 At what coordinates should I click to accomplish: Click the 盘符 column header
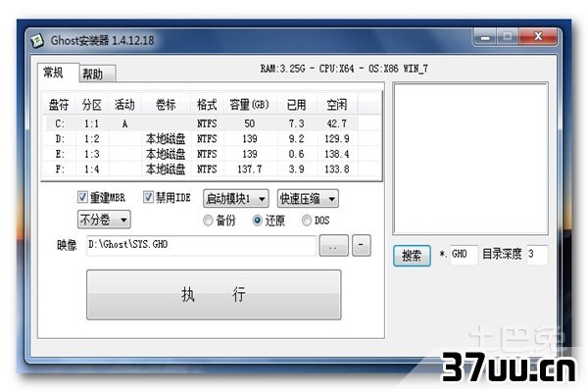tap(59, 105)
